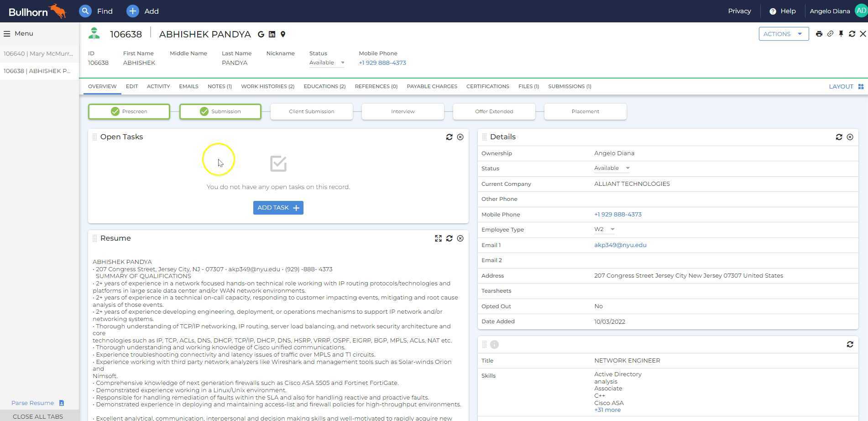Click the Layout grid icon

coord(861,86)
